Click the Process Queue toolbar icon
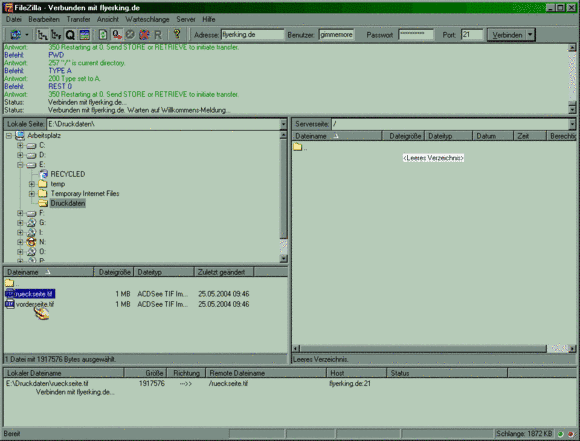Screen dimensions: 580x441 (117, 35)
